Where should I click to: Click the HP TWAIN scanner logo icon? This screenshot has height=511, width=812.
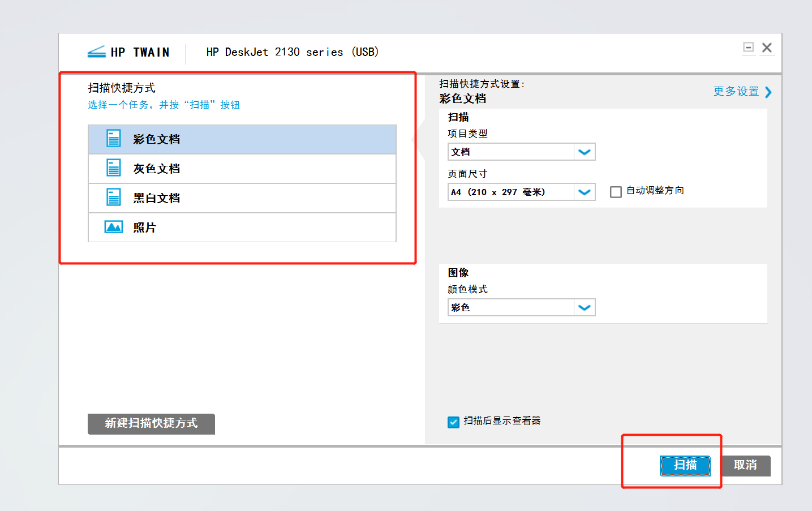pos(97,52)
